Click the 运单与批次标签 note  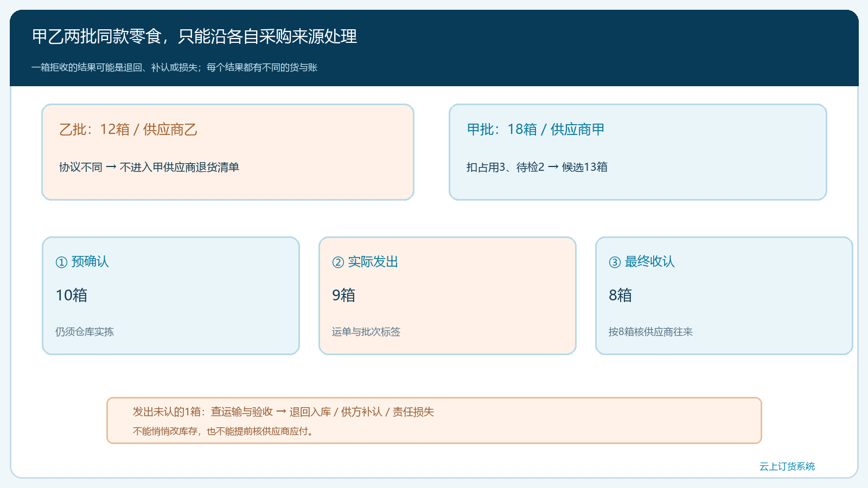pyautogui.click(x=366, y=332)
